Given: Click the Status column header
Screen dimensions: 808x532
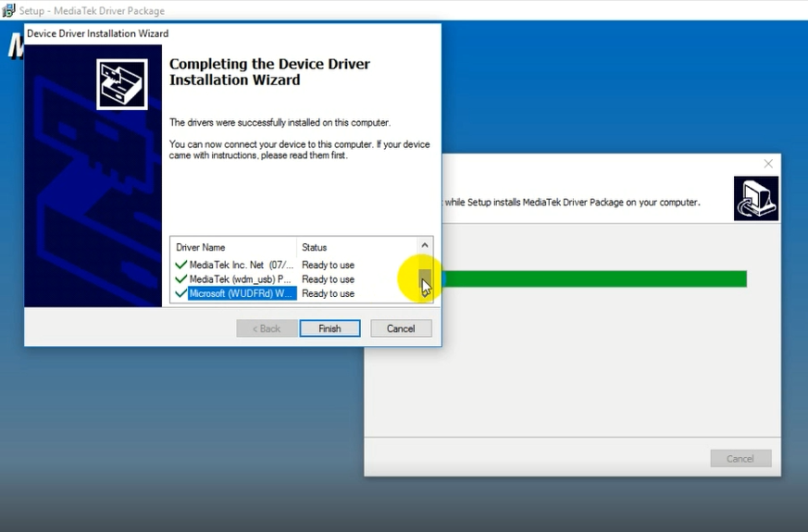Looking at the screenshot, I should pos(356,247).
